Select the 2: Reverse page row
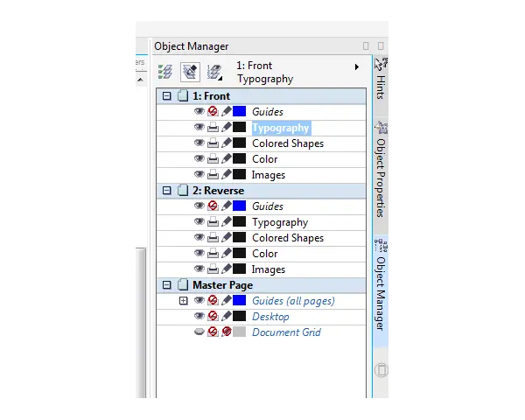Viewport: 525px width, 420px height. click(261, 191)
